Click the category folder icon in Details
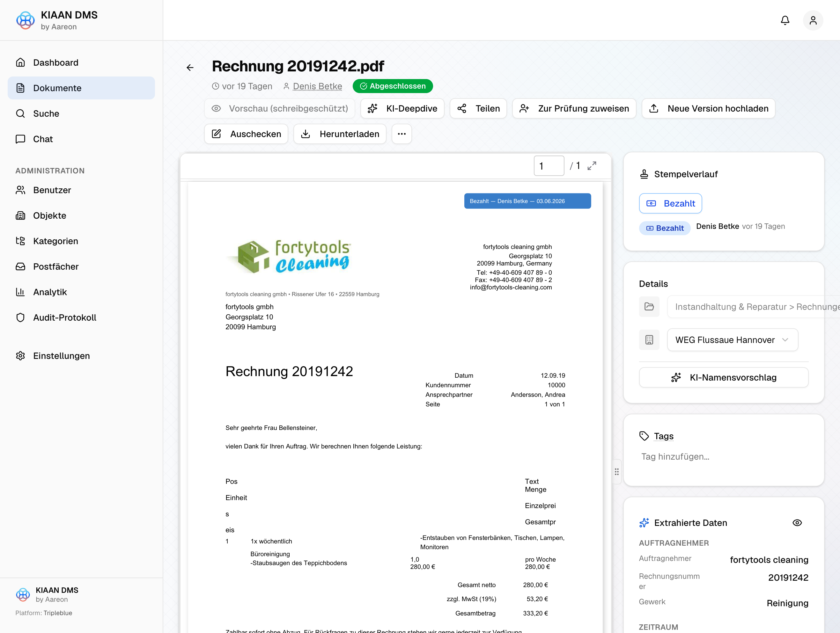This screenshot has height=633, width=840. click(649, 307)
